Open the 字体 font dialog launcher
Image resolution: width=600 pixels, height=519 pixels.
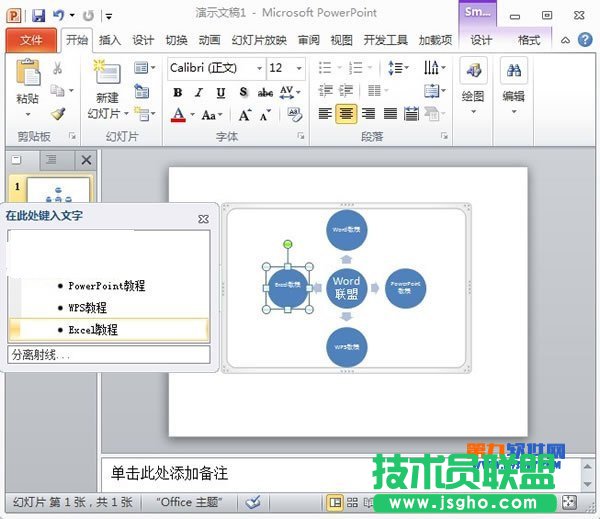point(301,136)
